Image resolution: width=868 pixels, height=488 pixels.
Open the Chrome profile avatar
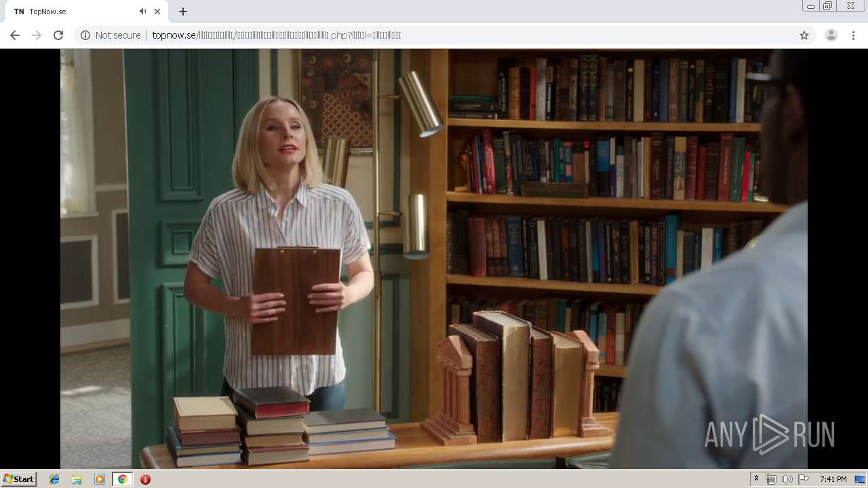click(x=831, y=35)
